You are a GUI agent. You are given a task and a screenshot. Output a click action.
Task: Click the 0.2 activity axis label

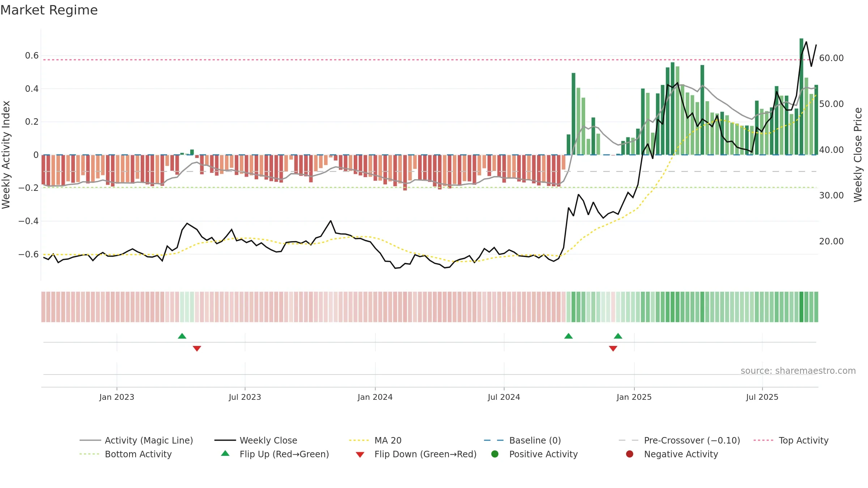32,121
